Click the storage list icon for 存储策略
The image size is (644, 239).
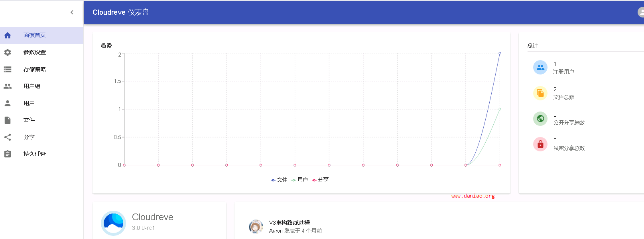8,69
